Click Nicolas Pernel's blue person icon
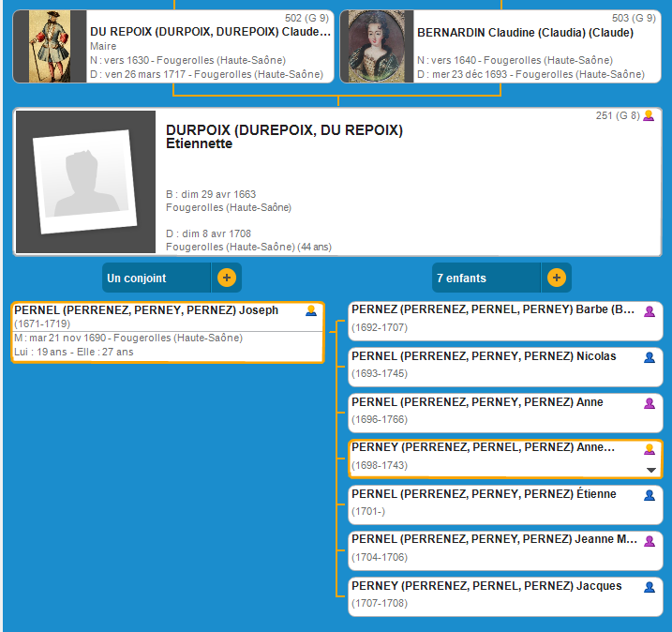 coord(649,357)
